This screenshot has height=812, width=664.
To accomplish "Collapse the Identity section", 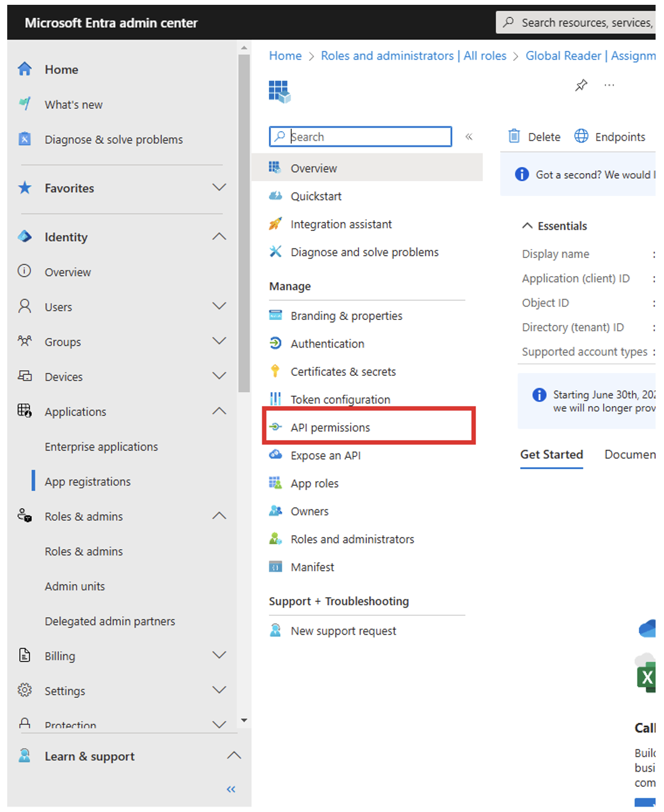I will (x=219, y=236).
